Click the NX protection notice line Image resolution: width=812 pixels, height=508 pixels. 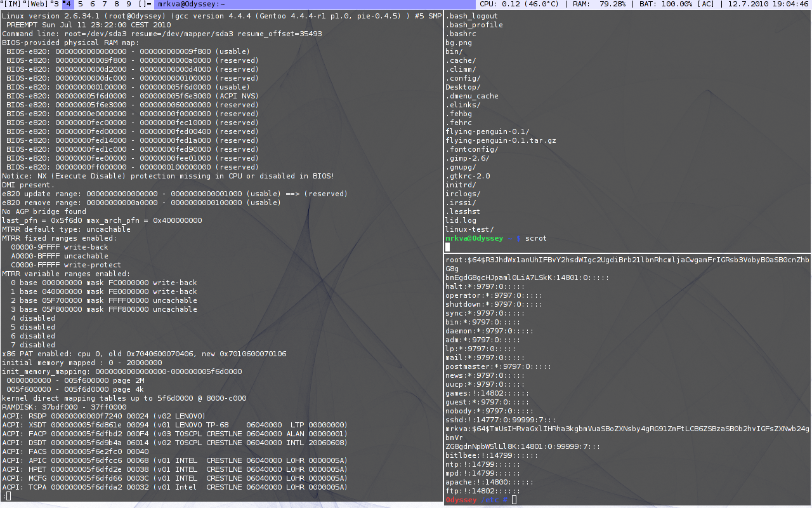click(168, 176)
